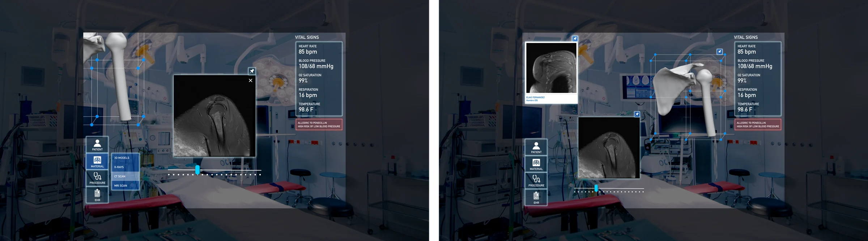Choose X-Rays from Material submenu

click(x=125, y=167)
